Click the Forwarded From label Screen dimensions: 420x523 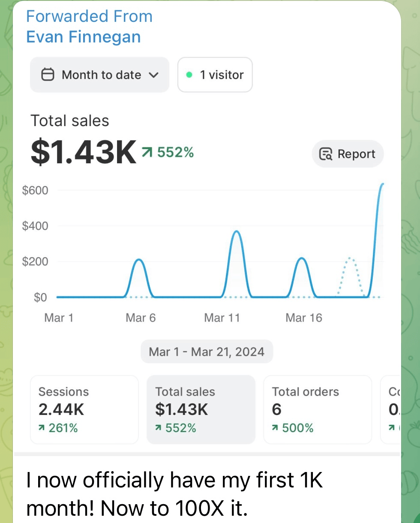(89, 16)
